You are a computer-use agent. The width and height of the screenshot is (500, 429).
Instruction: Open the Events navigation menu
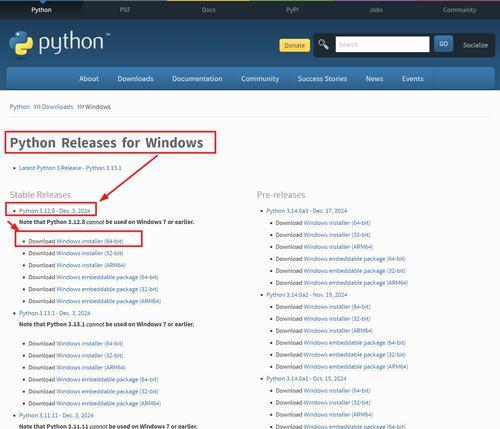(413, 79)
